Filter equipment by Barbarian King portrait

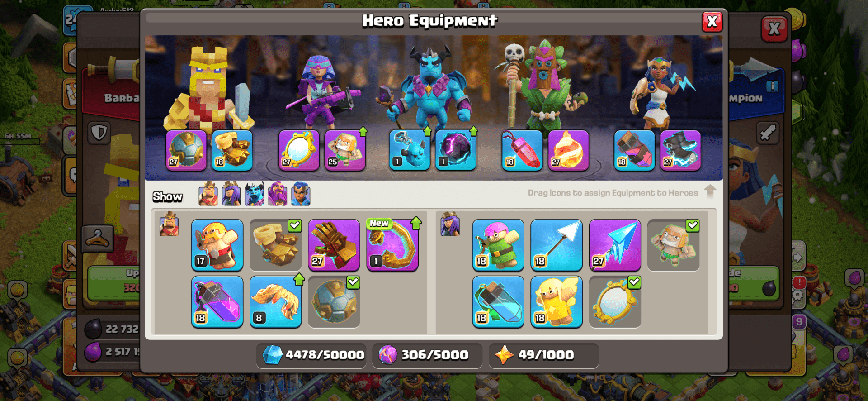click(x=208, y=194)
